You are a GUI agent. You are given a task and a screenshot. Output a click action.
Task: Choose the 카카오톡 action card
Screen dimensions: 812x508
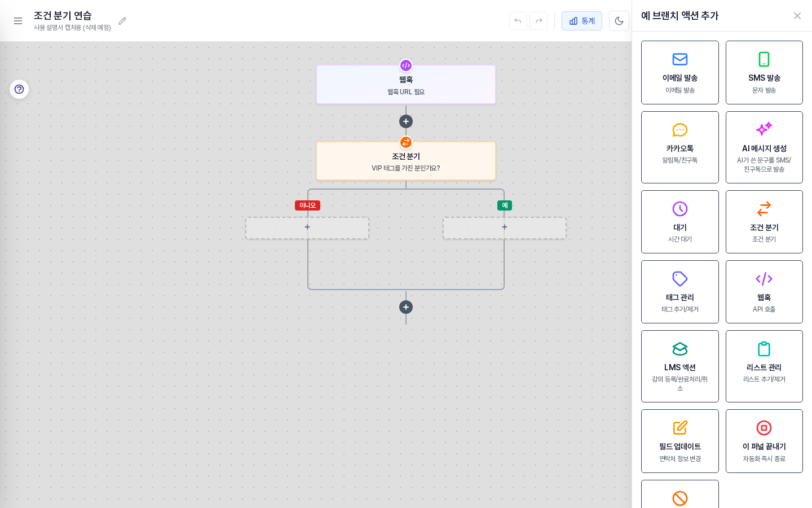(680, 147)
